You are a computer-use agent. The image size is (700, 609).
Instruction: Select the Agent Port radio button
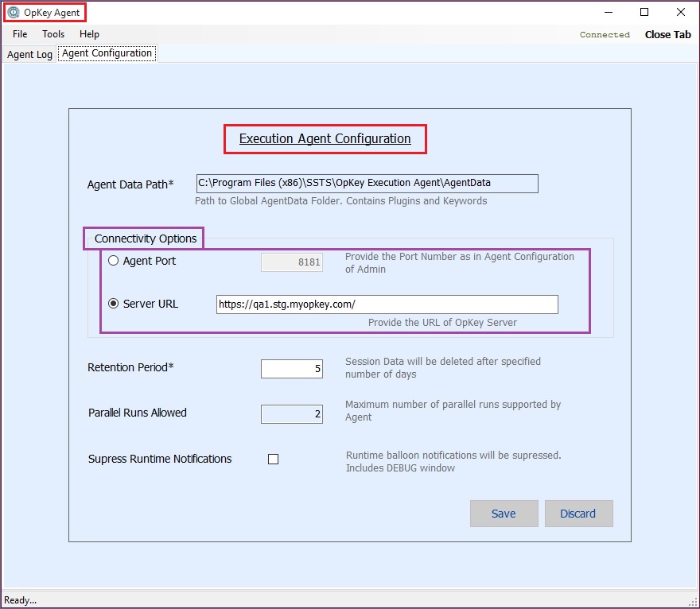point(114,261)
